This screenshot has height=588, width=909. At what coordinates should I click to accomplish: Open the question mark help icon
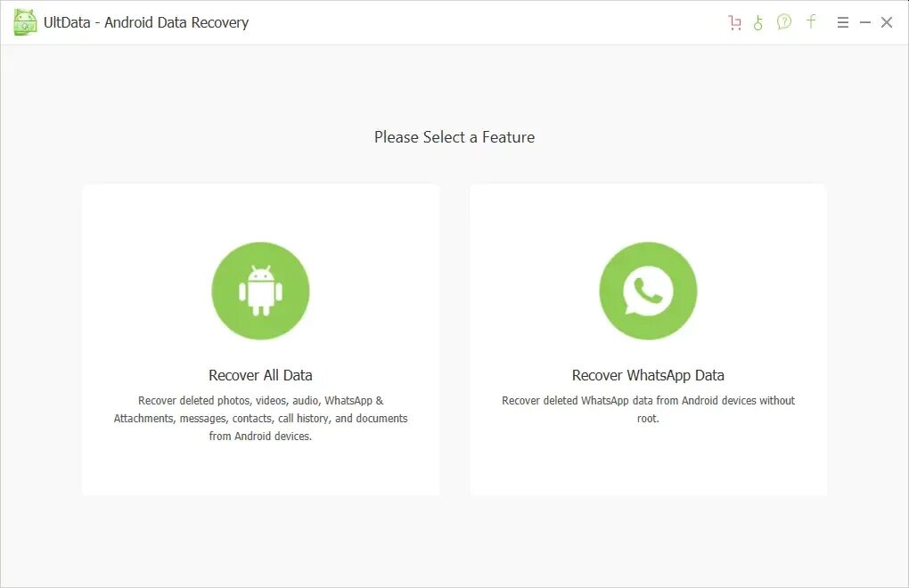point(783,22)
